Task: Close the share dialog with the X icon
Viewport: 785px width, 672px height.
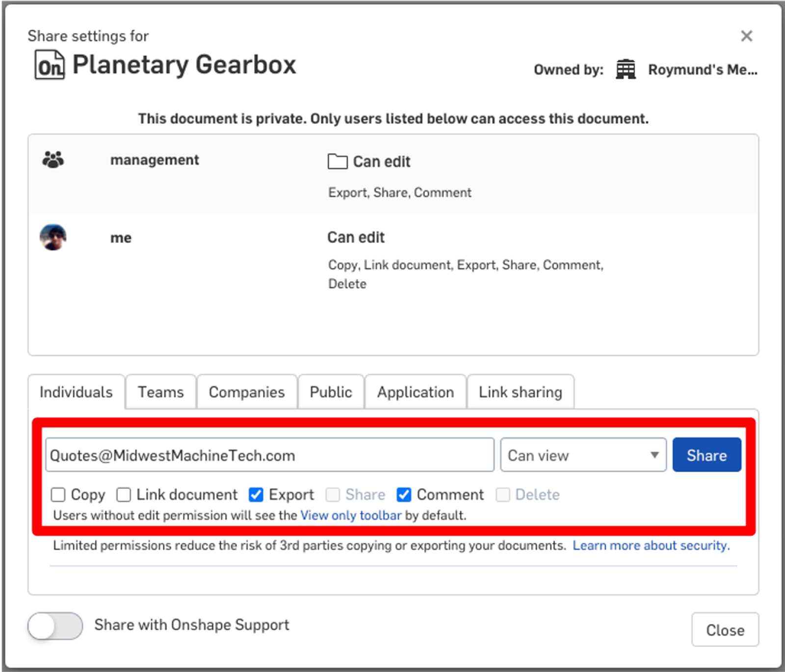Action: (746, 36)
